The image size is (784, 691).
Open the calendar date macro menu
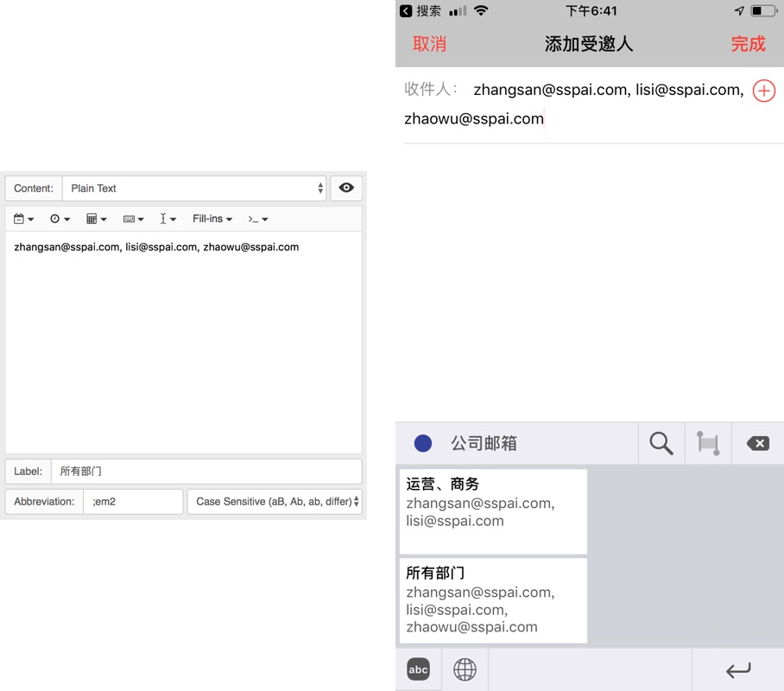pyautogui.click(x=24, y=219)
